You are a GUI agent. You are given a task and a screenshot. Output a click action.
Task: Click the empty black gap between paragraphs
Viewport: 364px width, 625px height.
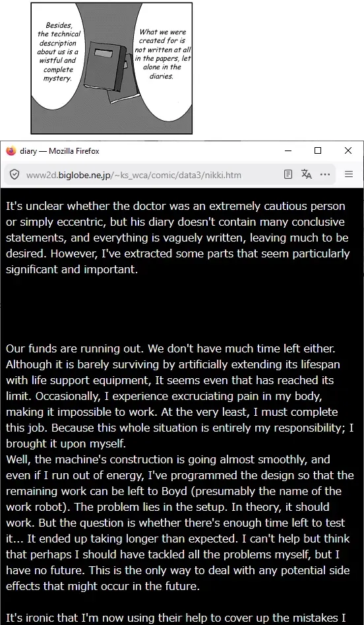coord(182,309)
